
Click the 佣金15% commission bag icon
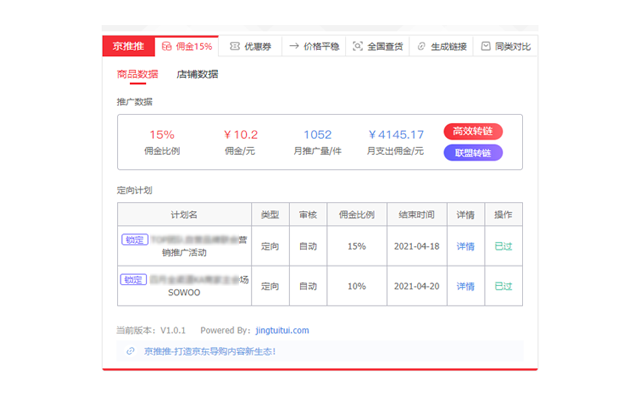tap(166, 46)
